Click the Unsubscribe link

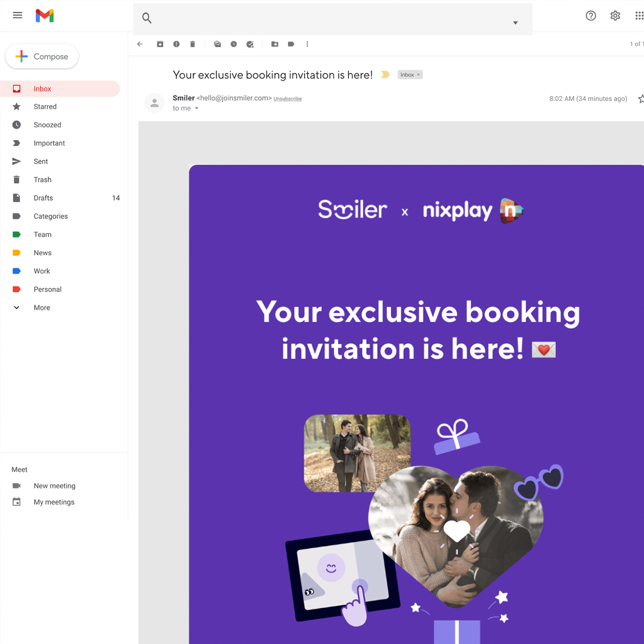tap(287, 99)
